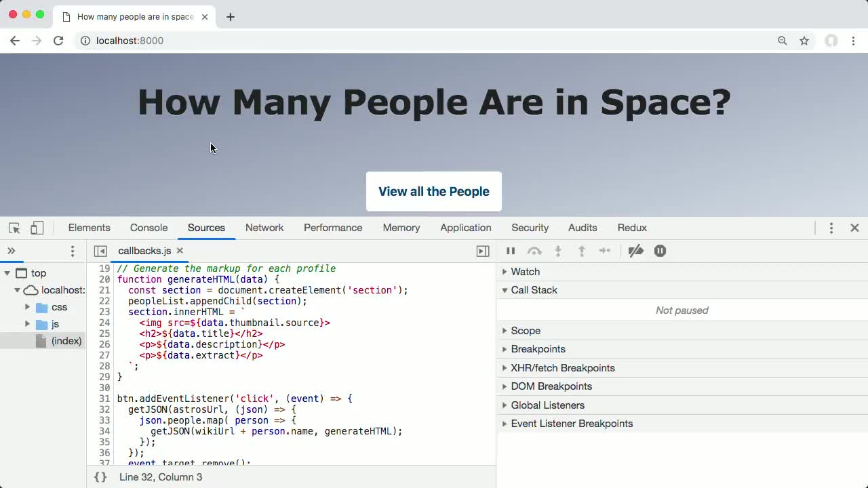
Task: Toggle a breakpoint on line 32
Action: 104,409
